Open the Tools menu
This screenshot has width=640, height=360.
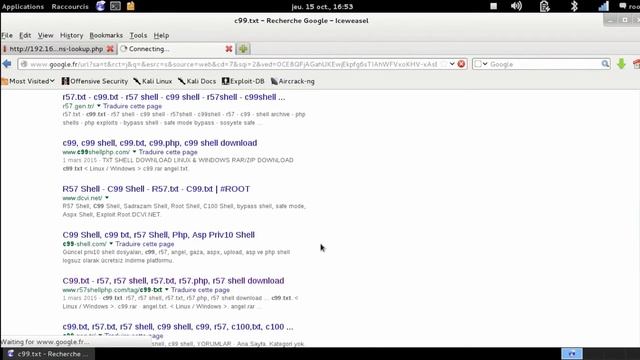pos(138,36)
